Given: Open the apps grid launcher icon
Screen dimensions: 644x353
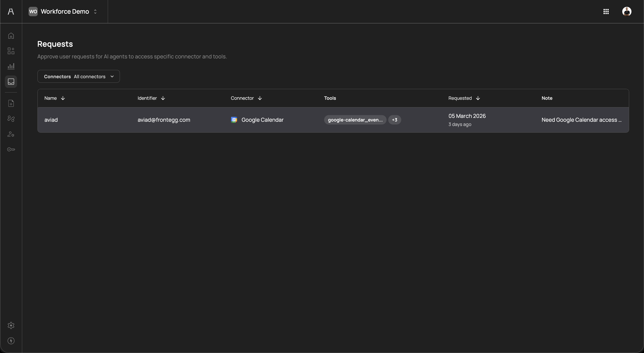Looking at the screenshot, I should pyautogui.click(x=606, y=12).
